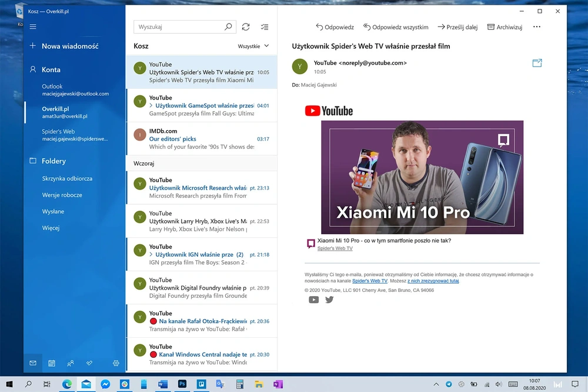Select the Overkill.pl account
The height and width of the screenshot is (392, 588).
click(75, 112)
